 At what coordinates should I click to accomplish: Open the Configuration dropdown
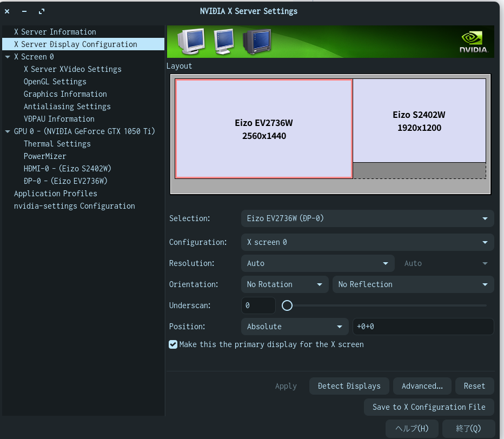point(367,242)
